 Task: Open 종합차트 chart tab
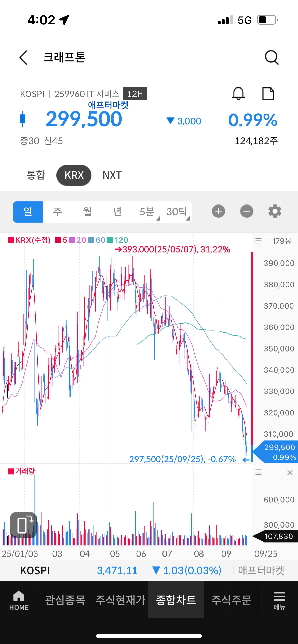pos(176,600)
